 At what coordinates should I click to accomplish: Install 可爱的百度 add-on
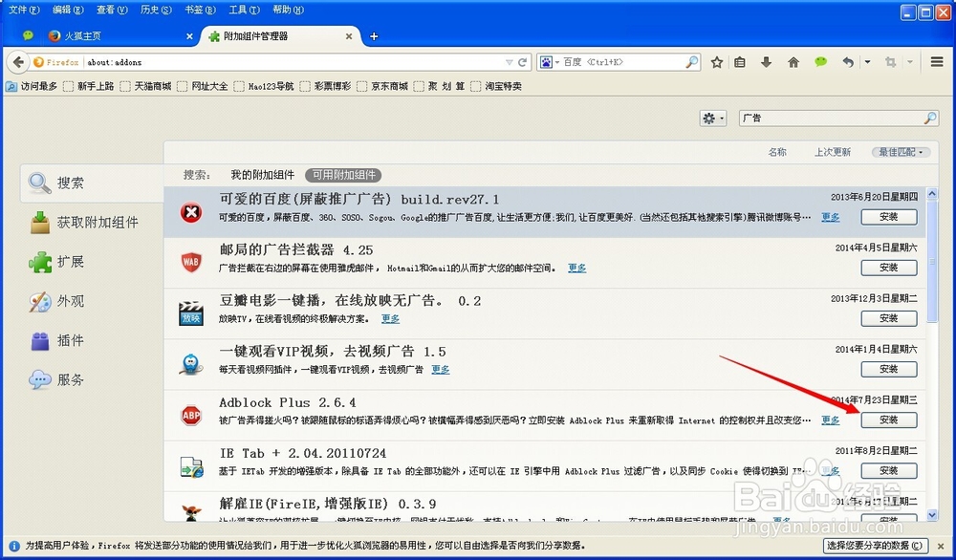coord(889,217)
